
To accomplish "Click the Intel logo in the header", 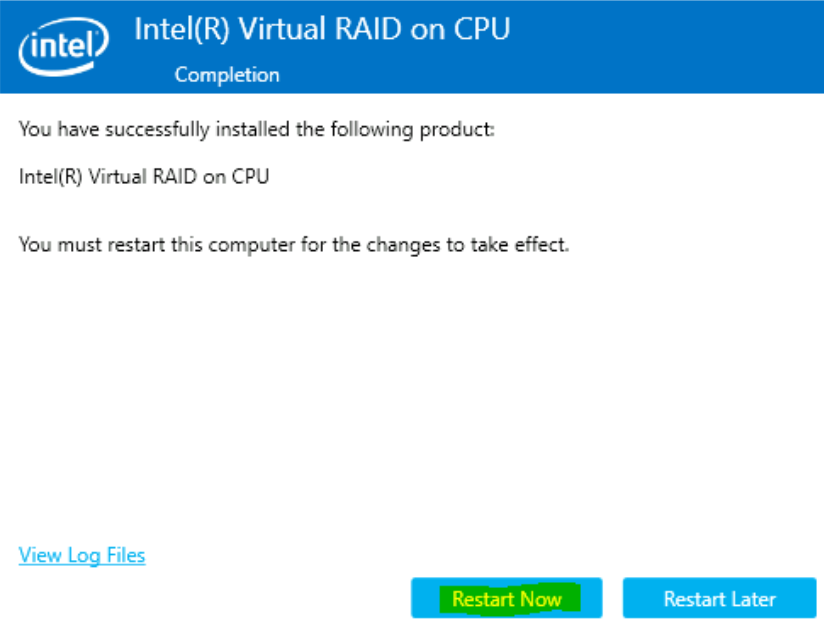I will 62,45.
